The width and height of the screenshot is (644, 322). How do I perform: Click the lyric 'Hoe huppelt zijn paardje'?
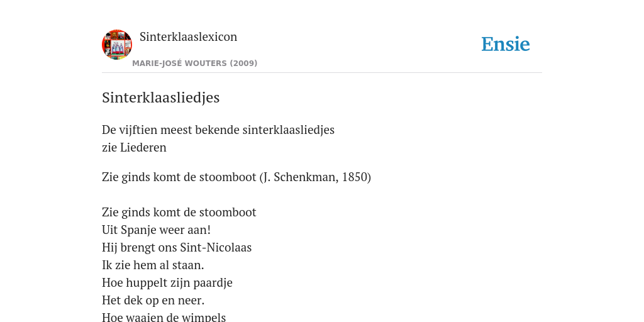(167, 283)
